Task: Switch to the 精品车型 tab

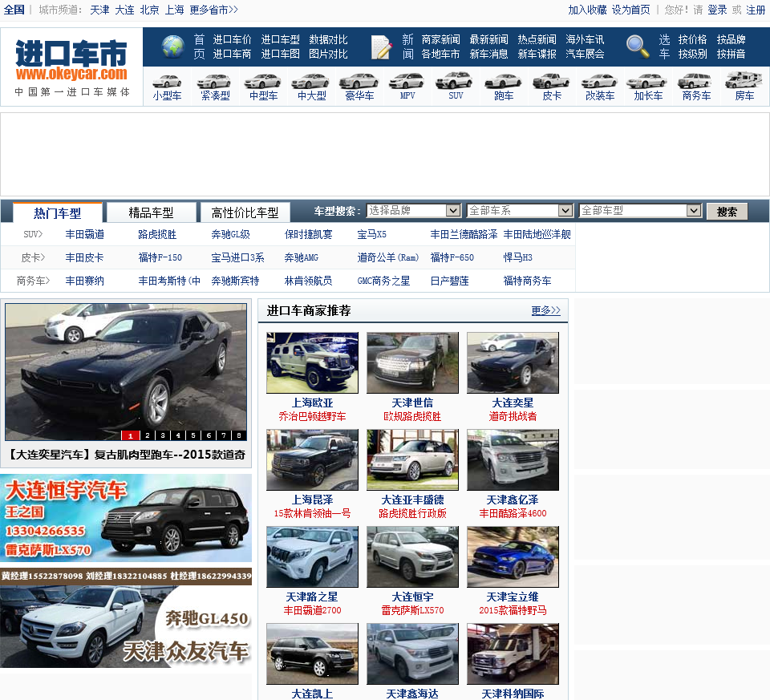Action: coord(152,212)
